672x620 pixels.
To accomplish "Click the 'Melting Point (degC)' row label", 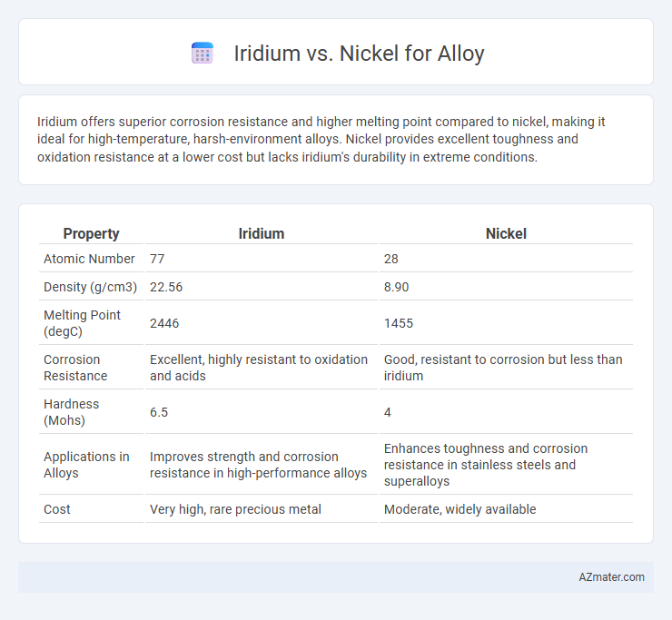I will pos(83,323).
